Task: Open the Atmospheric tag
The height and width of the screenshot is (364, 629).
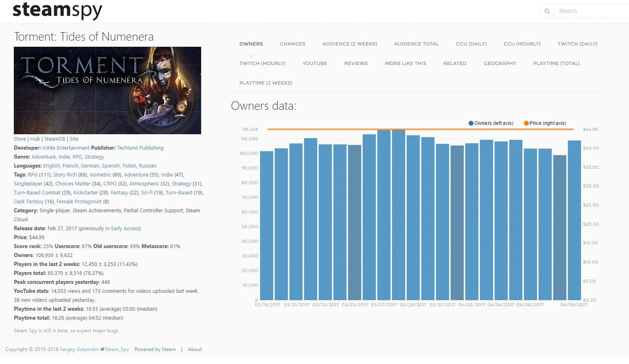Action: click(x=144, y=184)
